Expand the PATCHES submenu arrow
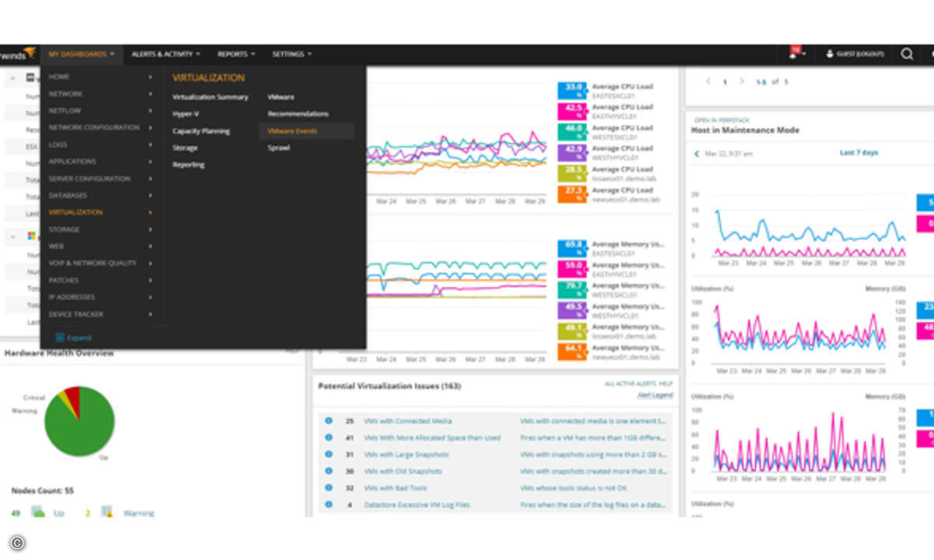The height and width of the screenshot is (560, 934). click(x=150, y=280)
